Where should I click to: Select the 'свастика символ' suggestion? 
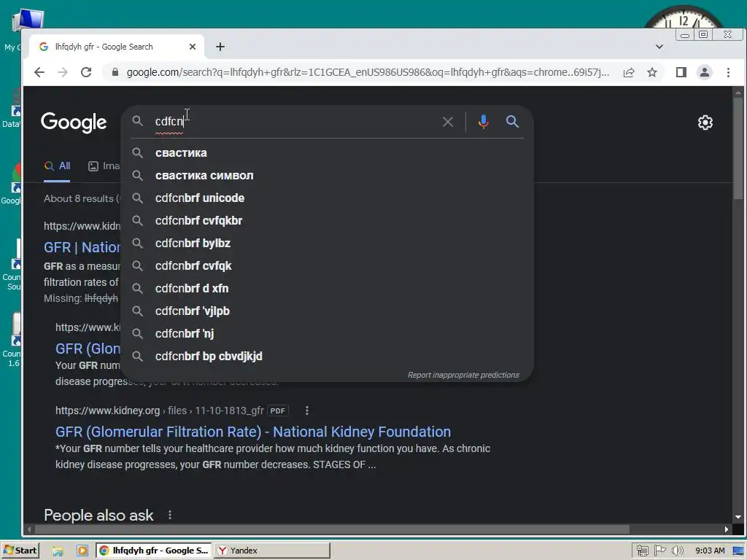tap(328, 175)
